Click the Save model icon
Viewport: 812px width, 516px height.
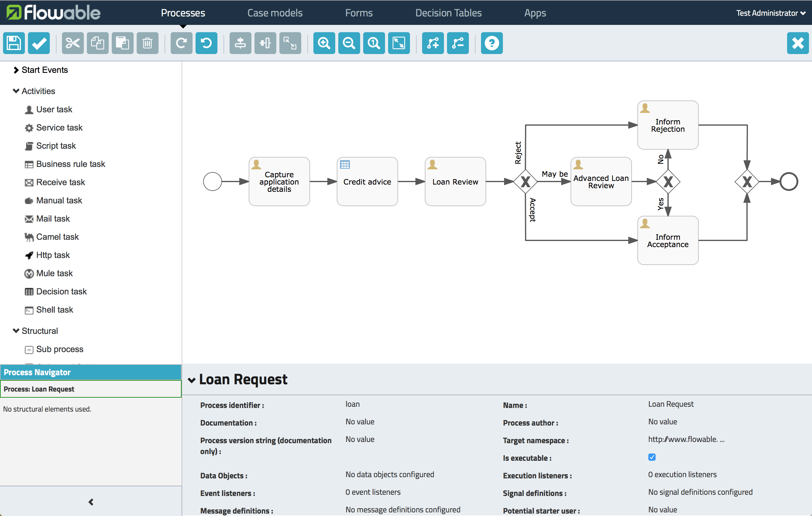pos(14,43)
